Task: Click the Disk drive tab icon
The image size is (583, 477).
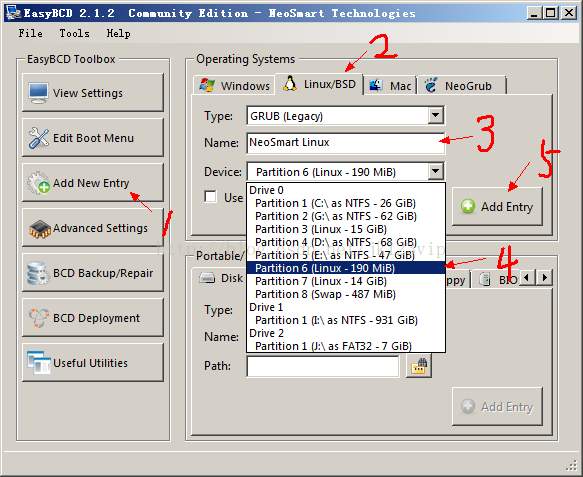Action: 207,278
